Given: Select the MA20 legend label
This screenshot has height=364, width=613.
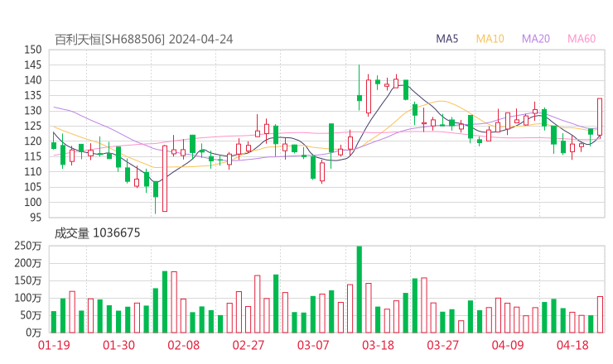Looking at the screenshot, I should (x=536, y=39).
